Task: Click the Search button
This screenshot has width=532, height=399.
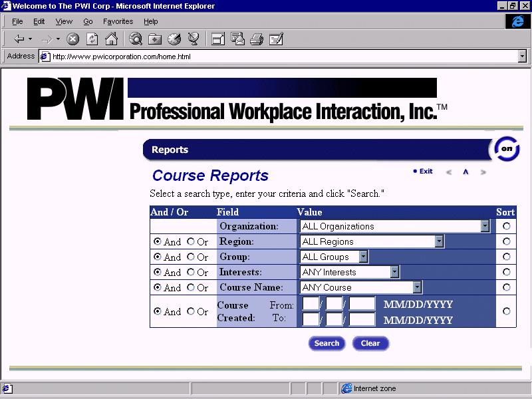Action: tap(327, 344)
